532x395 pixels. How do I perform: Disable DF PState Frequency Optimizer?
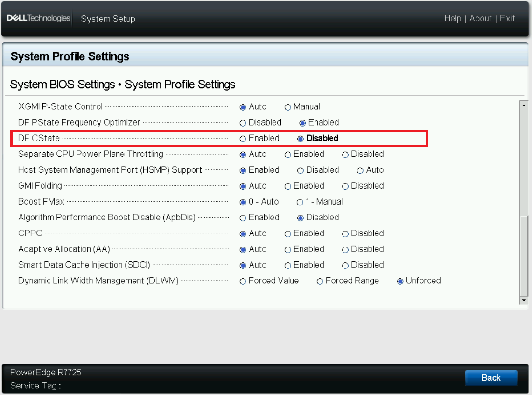(x=243, y=122)
